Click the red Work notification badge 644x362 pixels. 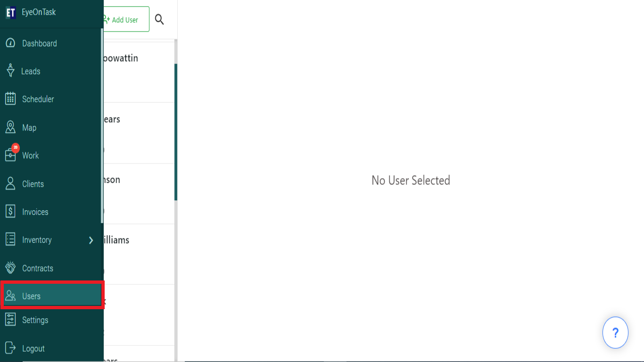point(16,148)
